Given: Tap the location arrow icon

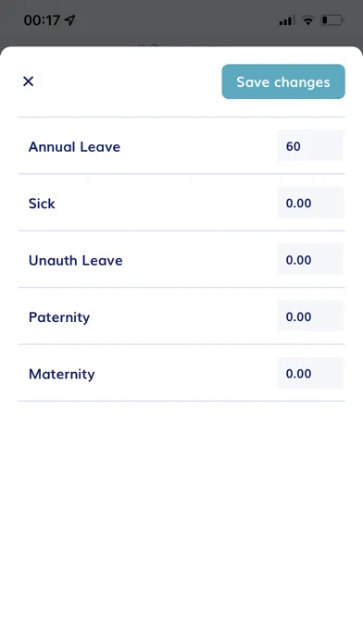Looking at the screenshot, I should (70, 19).
